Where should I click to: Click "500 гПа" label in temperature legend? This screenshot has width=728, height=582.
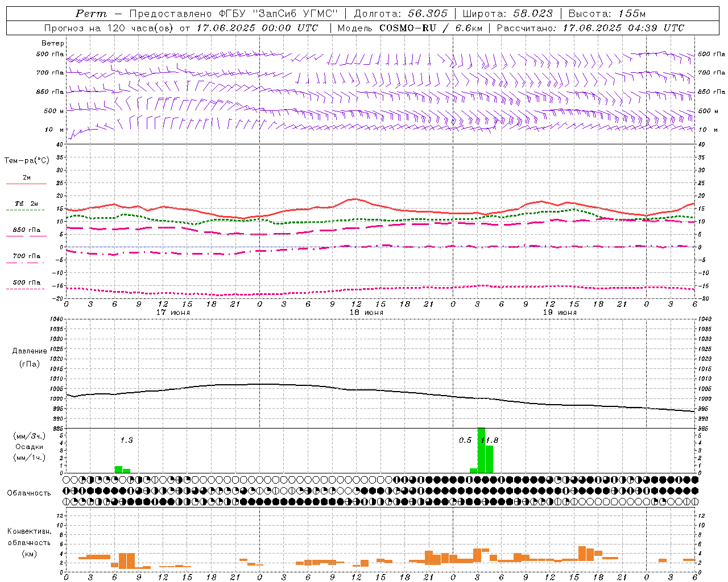coord(26,282)
